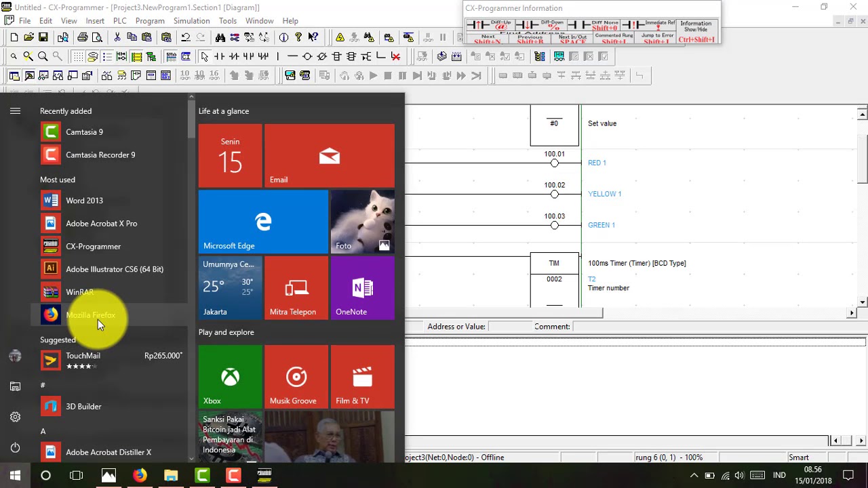Toggle the Project Workspace view button

[13, 76]
